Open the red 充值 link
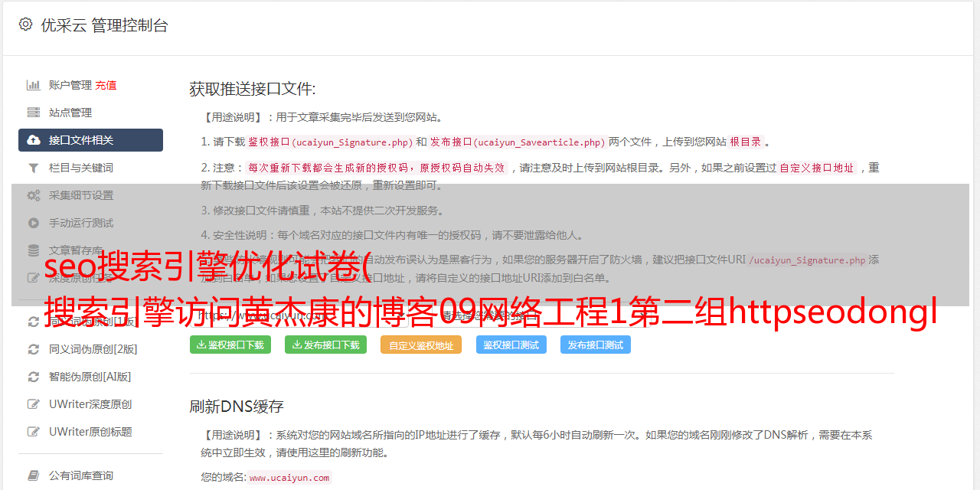 pyautogui.click(x=106, y=85)
